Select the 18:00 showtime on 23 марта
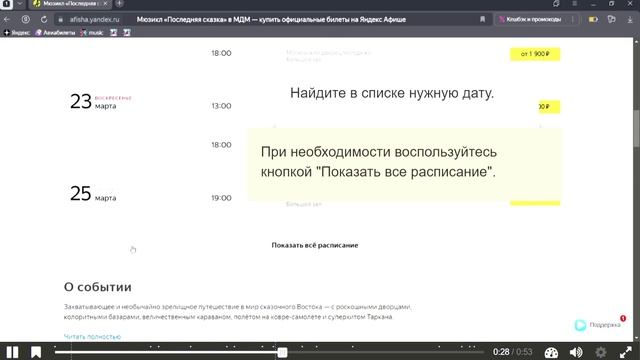The height and width of the screenshot is (360, 640). [x=221, y=145]
